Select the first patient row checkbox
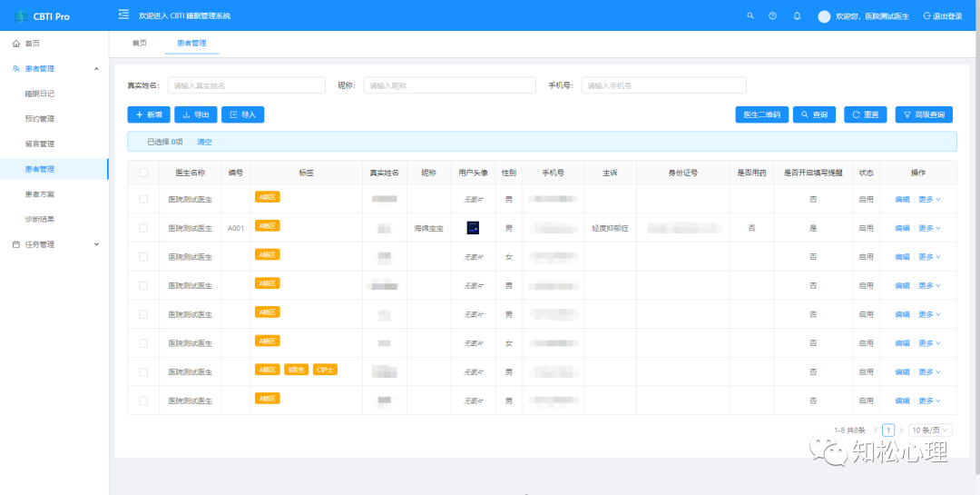Viewport: 980px width, 495px height. (143, 199)
